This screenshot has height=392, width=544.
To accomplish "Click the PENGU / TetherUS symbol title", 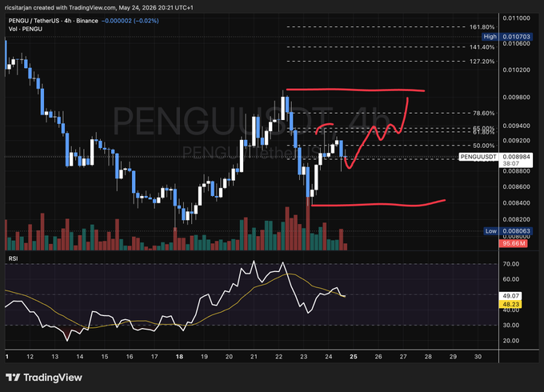I will [53, 21].
